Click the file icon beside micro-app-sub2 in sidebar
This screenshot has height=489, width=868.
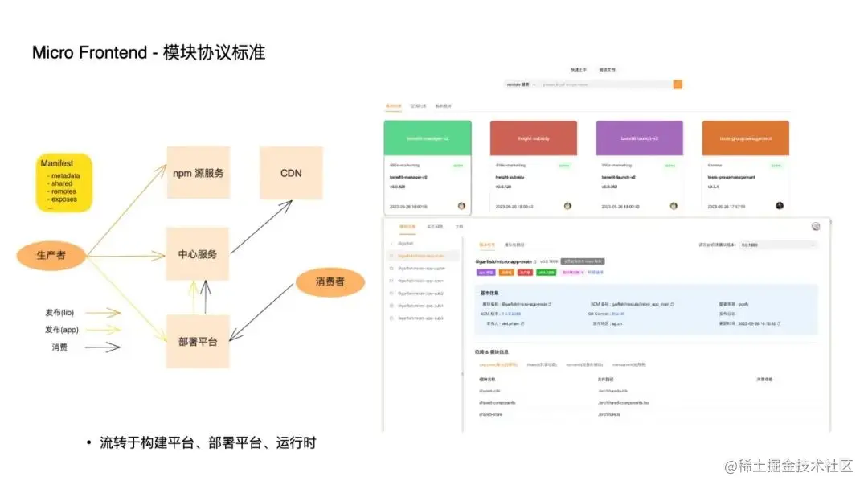[x=391, y=294]
